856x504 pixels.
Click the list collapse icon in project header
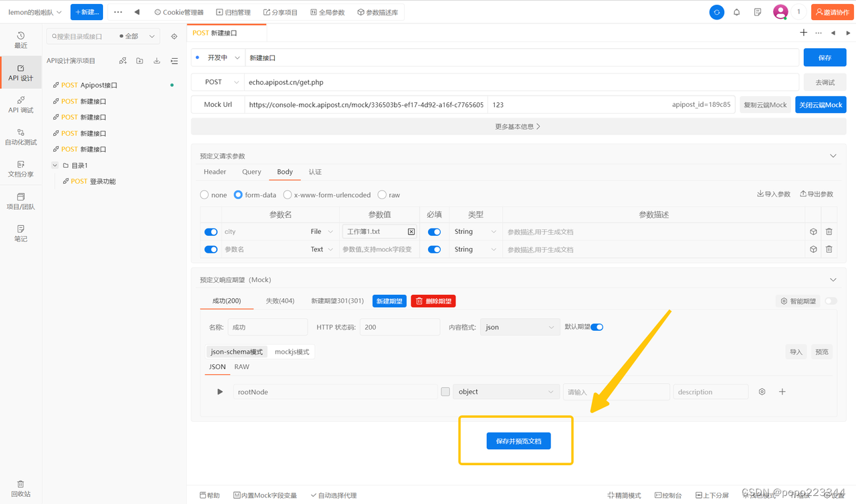(x=175, y=61)
